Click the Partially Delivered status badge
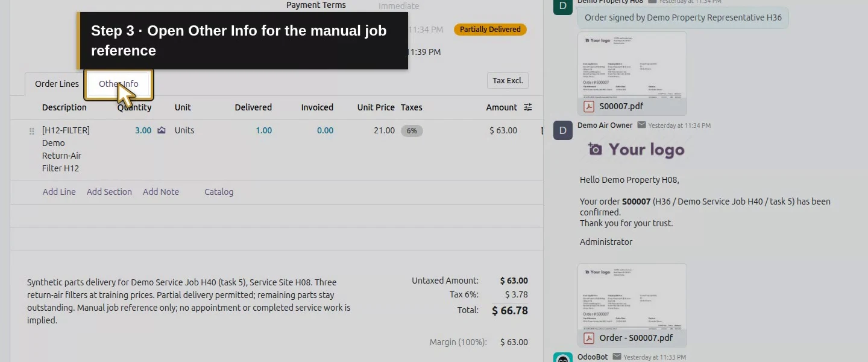 click(x=490, y=30)
